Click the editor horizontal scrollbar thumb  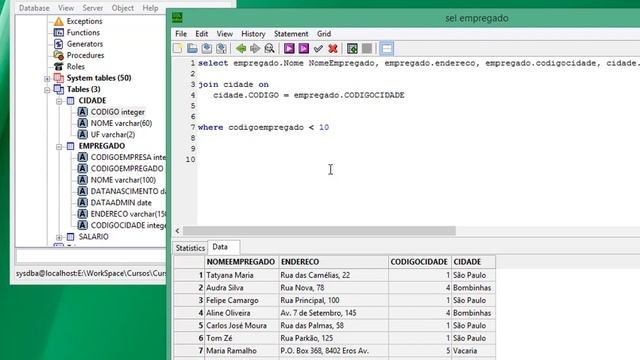coord(319,231)
